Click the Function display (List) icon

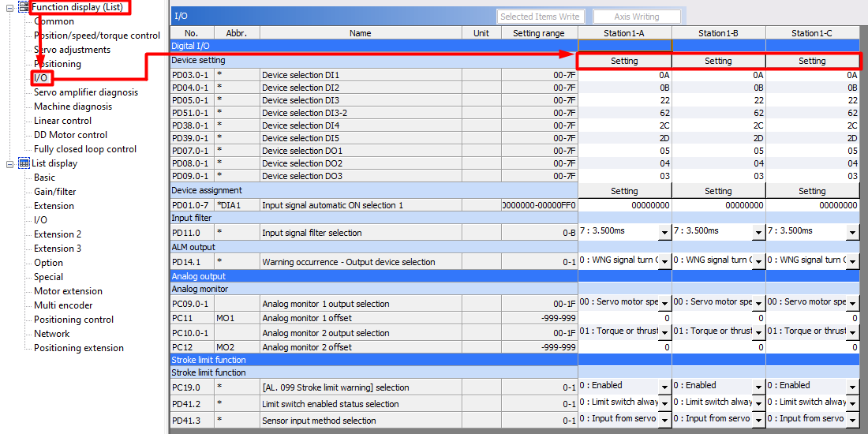(24, 7)
